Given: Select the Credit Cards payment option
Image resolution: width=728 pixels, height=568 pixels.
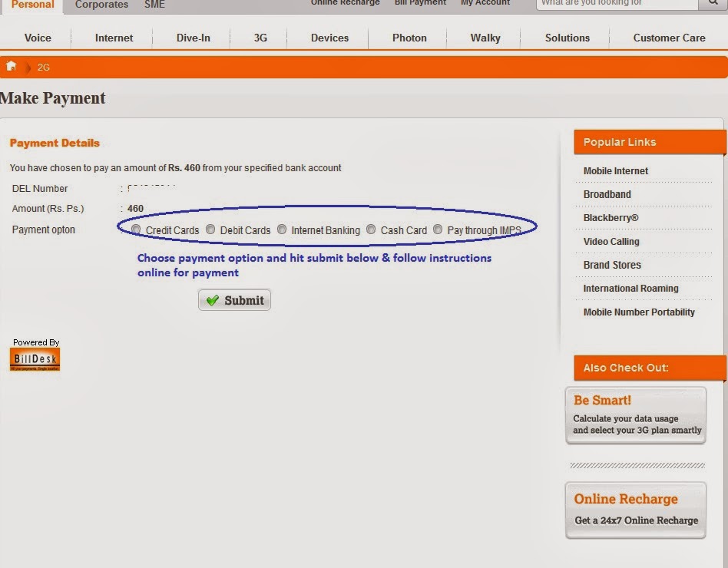Looking at the screenshot, I should [136, 229].
